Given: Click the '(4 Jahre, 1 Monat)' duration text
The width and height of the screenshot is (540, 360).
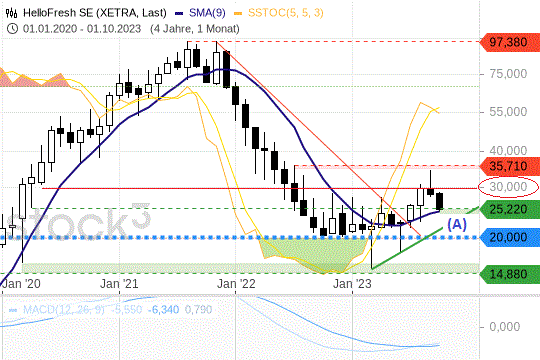Looking at the screenshot, I should pos(195,29).
